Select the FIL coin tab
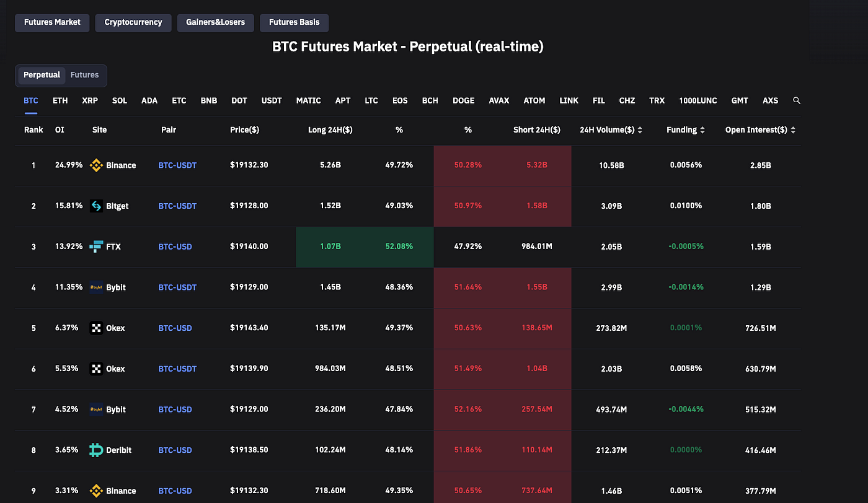This screenshot has height=503, width=868. [x=599, y=100]
